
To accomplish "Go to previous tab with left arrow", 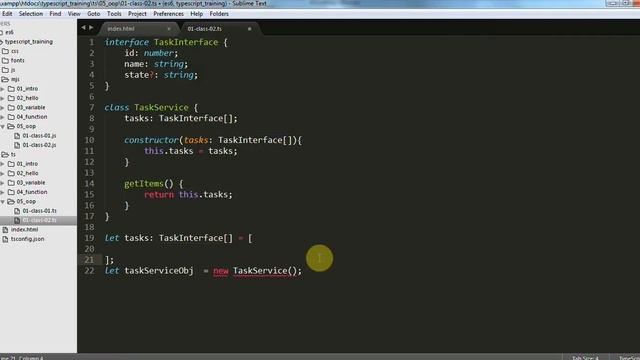I will (x=83, y=28).
